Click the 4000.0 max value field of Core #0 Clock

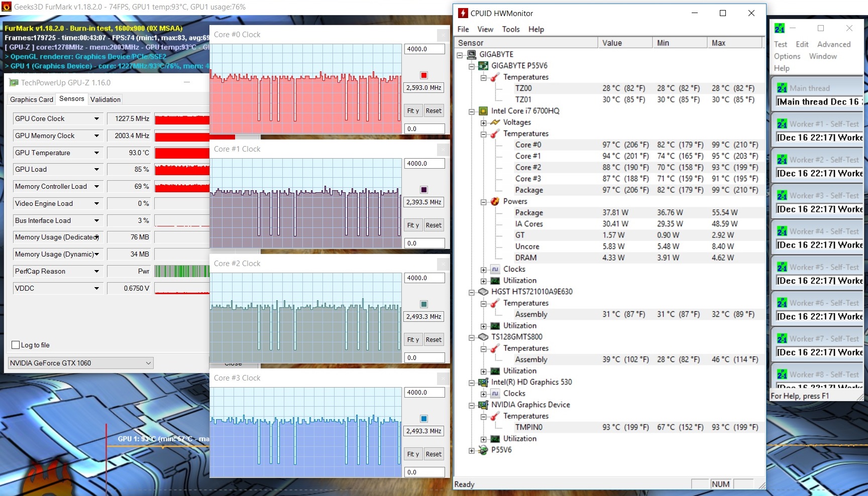point(424,49)
